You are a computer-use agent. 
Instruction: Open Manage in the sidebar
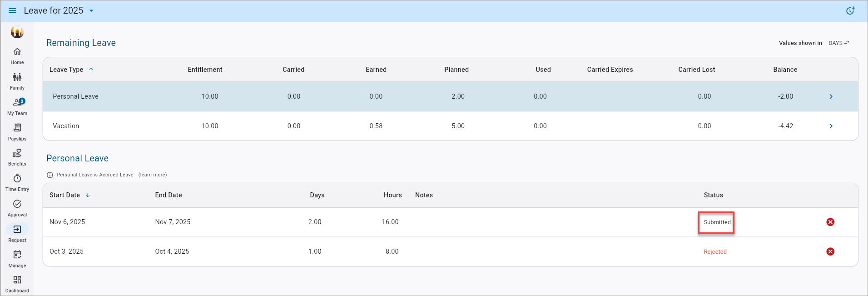pyautogui.click(x=17, y=255)
